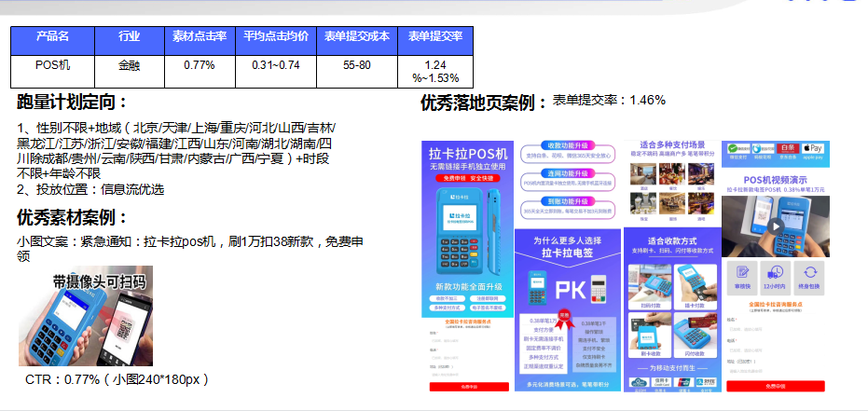Click the 多种支付方式 feature tag
The image size is (868, 411).
[448, 308]
